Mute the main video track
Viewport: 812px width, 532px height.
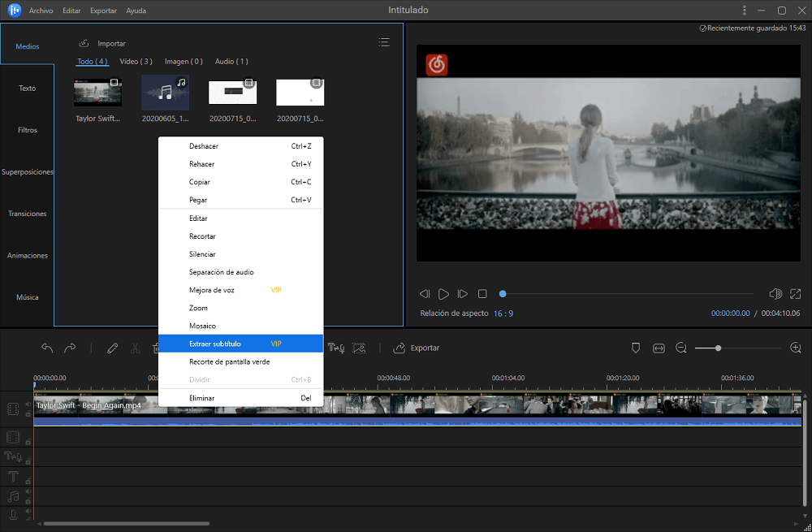point(28,405)
